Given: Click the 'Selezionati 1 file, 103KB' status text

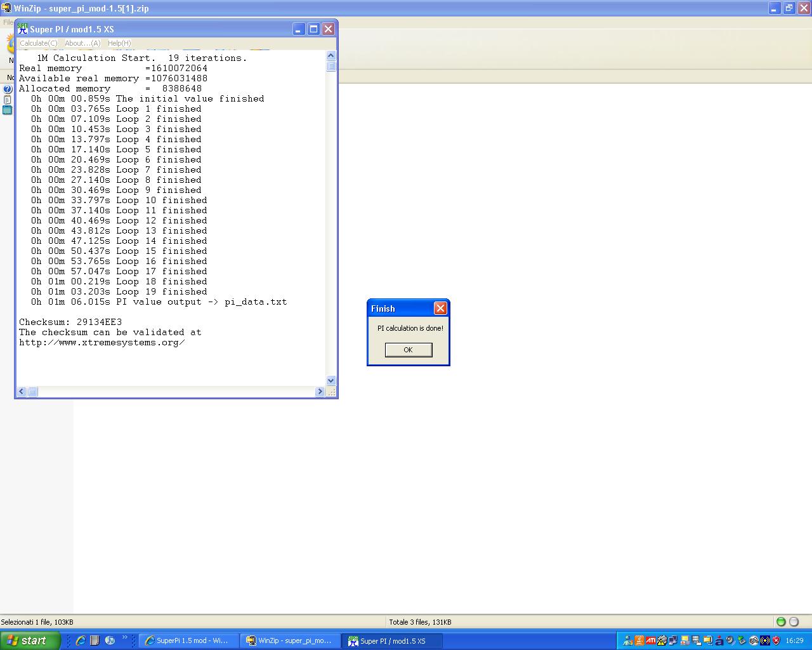Looking at the screenshot, I should [37, 622].
